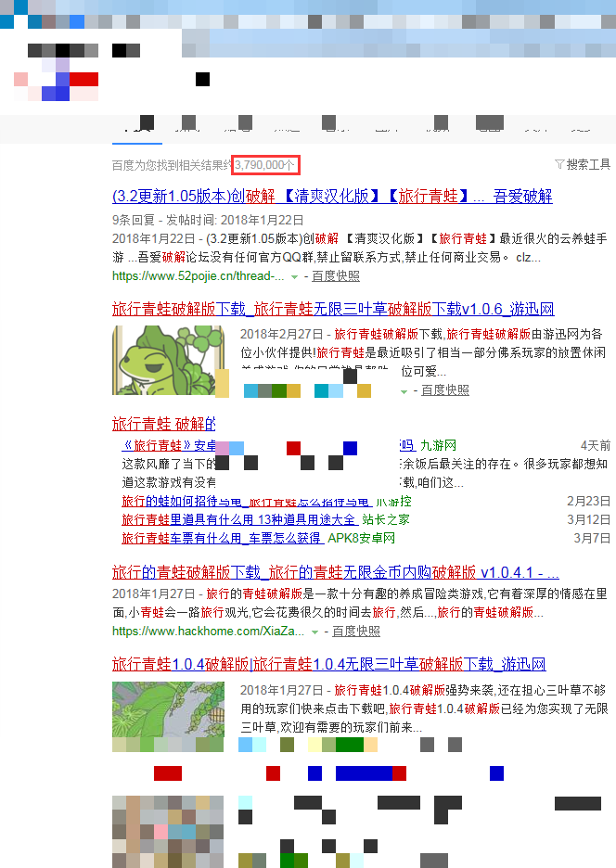Viewport: 616px width, 868px height.
Task: Open the 13种道具用途大全 sub-link
Action: pyautogui.click(x=239, y=519)
